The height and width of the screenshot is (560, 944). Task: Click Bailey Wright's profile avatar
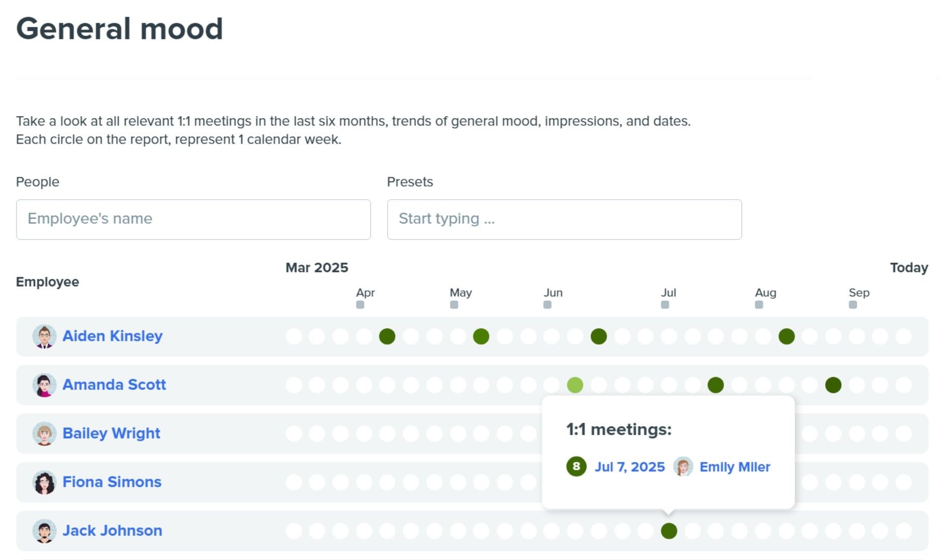point(44,433)
